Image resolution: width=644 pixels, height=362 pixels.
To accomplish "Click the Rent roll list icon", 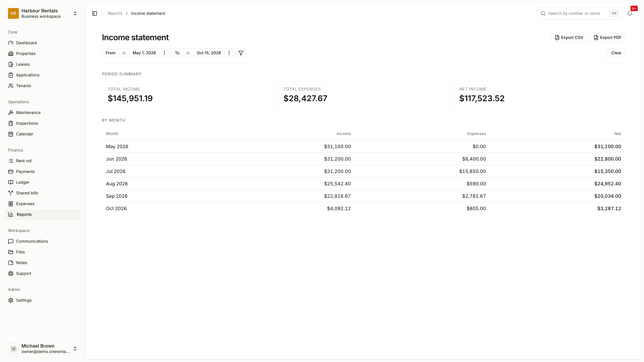I will point(11,161).
